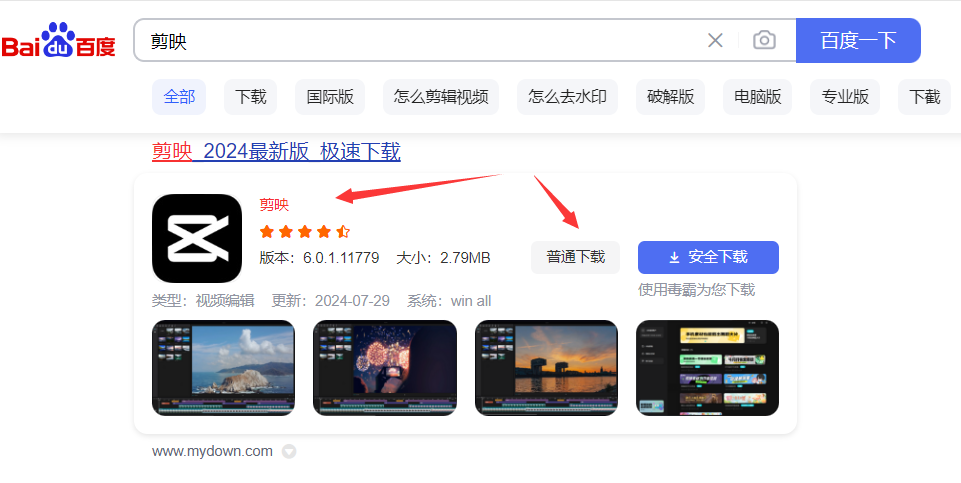Click the 普通下载 button
961x483 pixels.
575,257
